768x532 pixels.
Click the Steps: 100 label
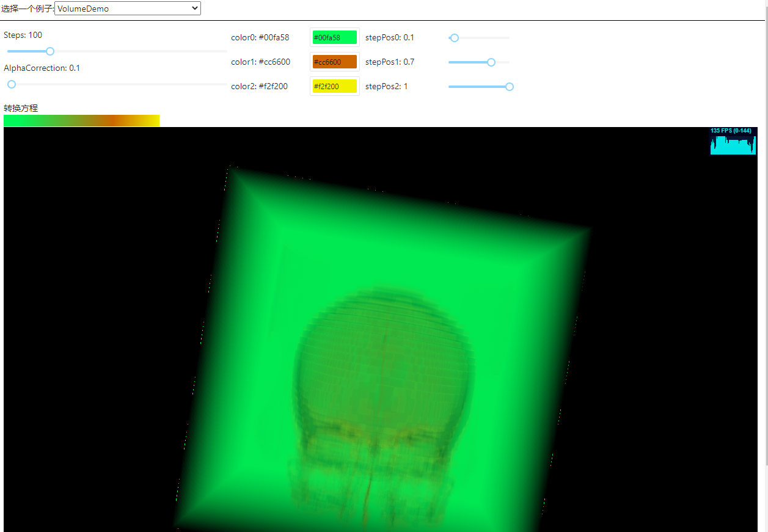click(23, 35)
